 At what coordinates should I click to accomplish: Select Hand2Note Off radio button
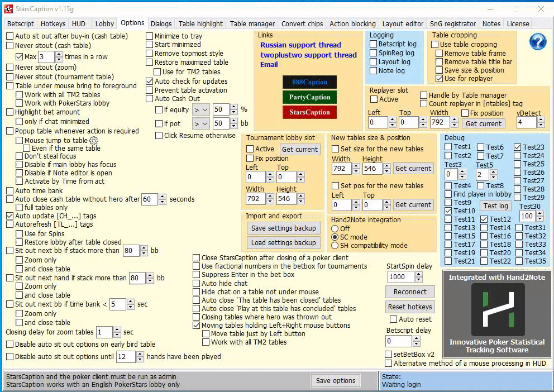click(335, 228)
